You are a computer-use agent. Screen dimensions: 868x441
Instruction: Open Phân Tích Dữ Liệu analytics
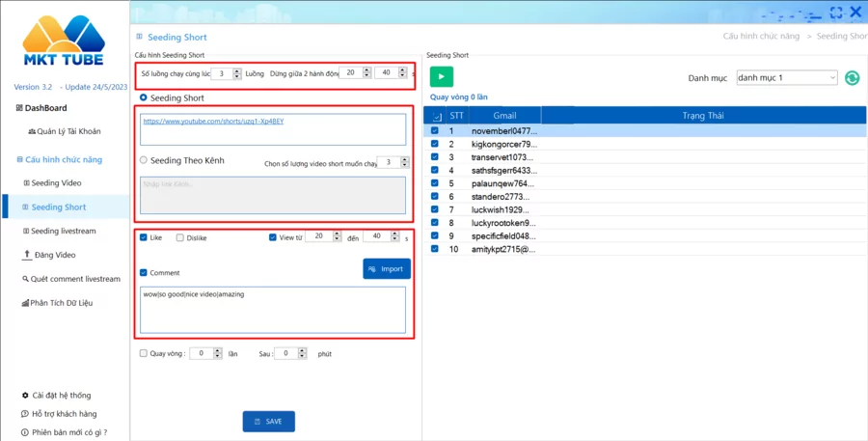[57, 303]
